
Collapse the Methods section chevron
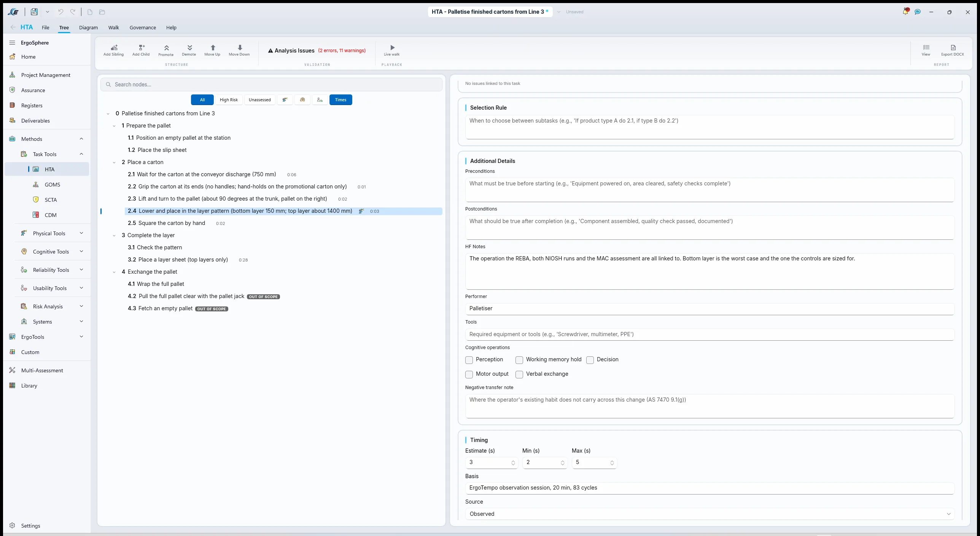point(81,139)
